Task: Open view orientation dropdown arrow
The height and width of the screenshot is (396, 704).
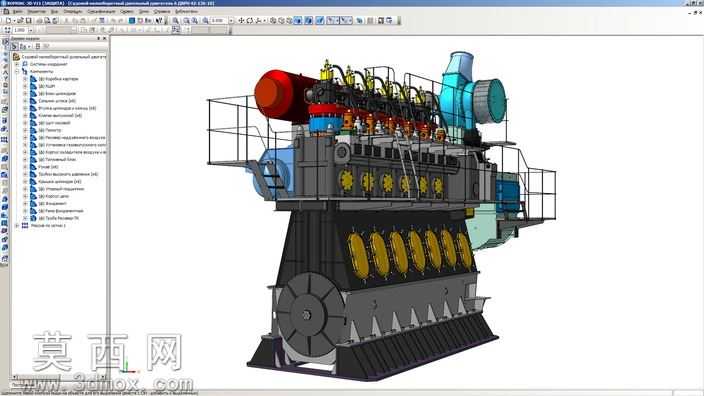Action: [x=264, y=20]
